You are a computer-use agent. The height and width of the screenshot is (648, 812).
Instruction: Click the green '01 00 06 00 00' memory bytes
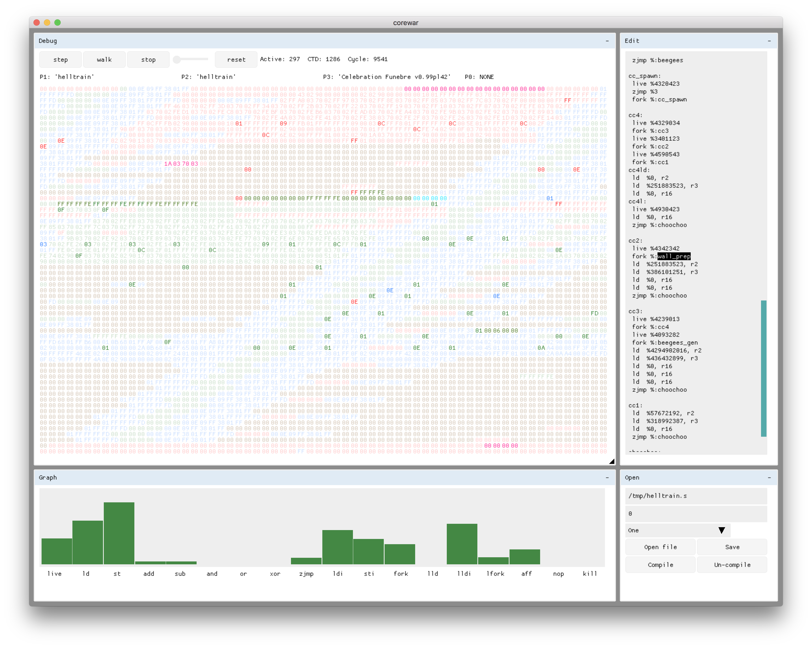[496, 330]
